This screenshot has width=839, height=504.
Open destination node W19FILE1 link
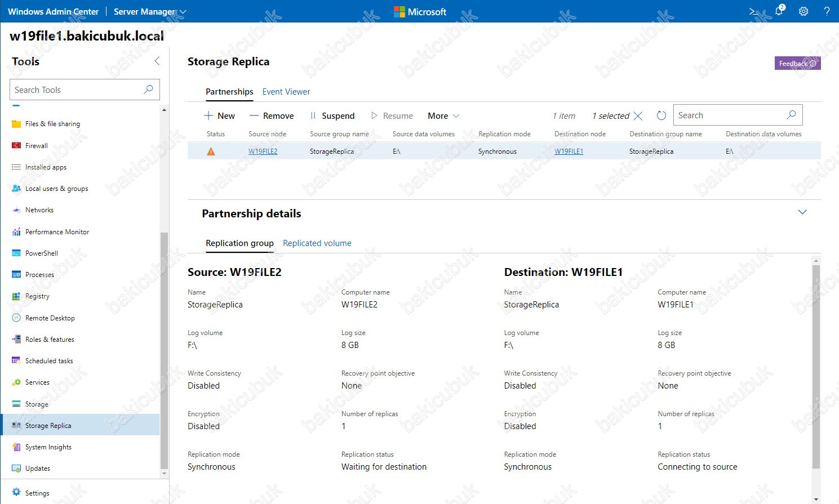click(569, 151)
